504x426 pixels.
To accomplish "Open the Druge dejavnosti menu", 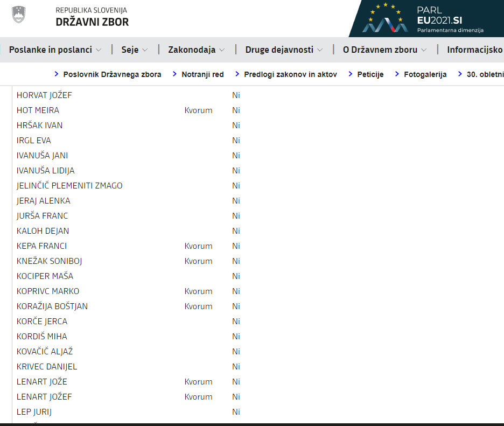I will click(x=284, y=50).
